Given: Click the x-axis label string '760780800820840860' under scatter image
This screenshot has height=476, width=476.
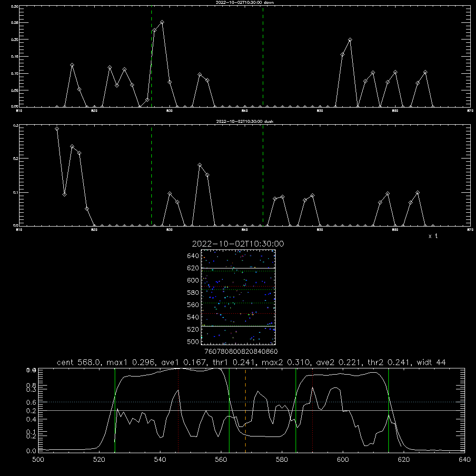Looking at the screenshot, I should point(241,351).
